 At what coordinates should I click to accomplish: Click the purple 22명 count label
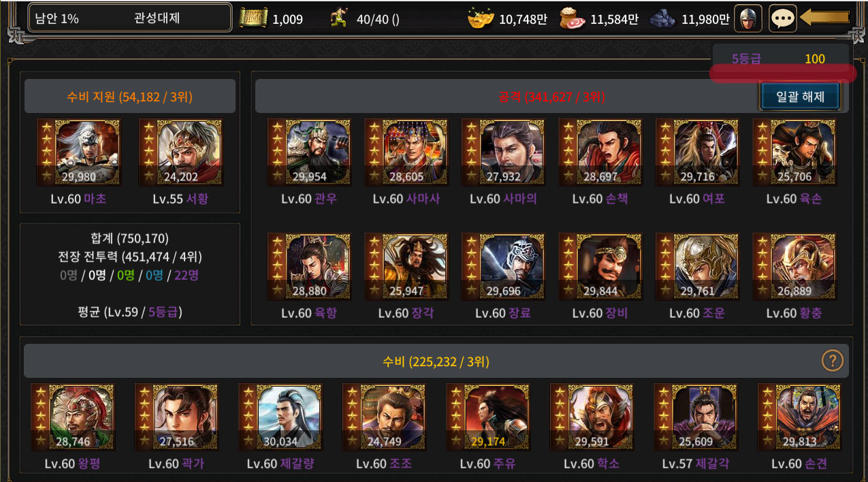click(x=187, y=275)
